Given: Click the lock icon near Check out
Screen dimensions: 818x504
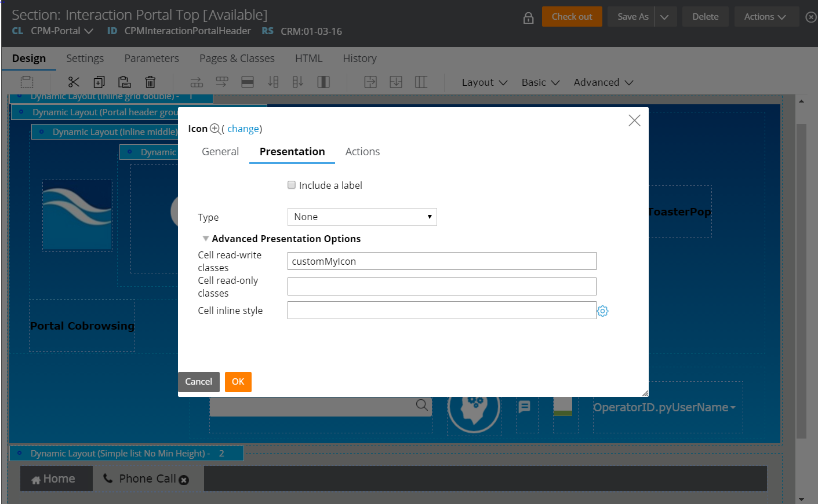Looking at the screenshot, I should [x=528, y=18].
